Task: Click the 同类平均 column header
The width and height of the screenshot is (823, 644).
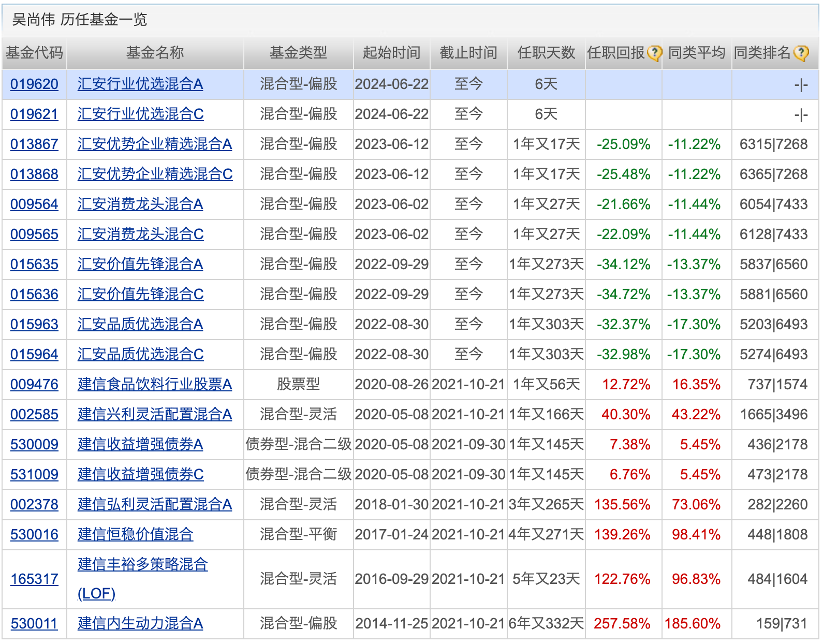Action: pyautogui.click(x=697, y=53)
